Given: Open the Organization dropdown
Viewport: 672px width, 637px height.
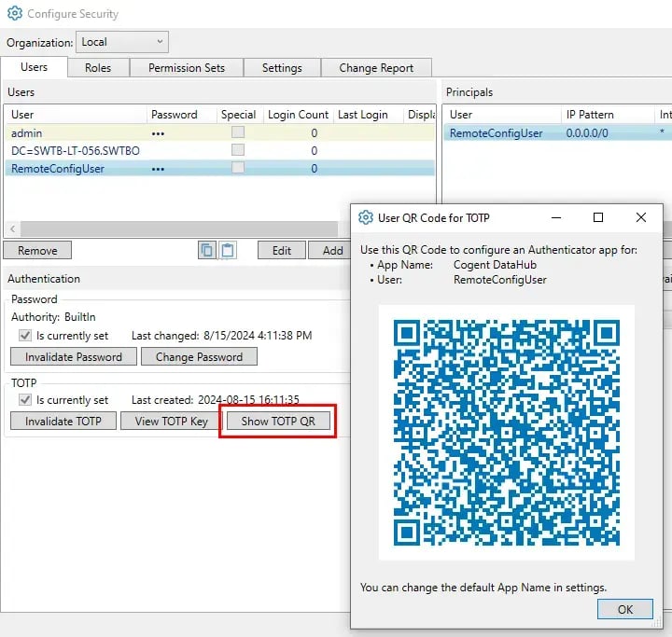Looking at the screenshot, I should (121, 42).
